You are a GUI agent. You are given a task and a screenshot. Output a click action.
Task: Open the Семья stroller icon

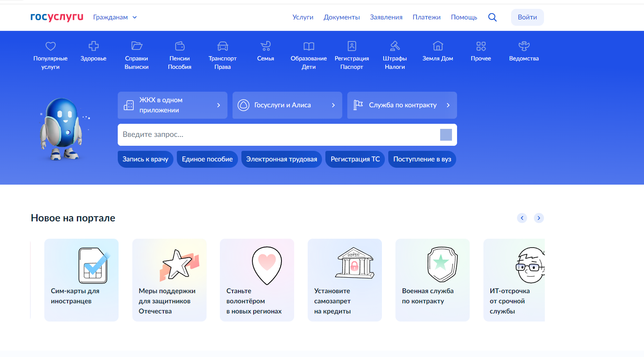266,46
